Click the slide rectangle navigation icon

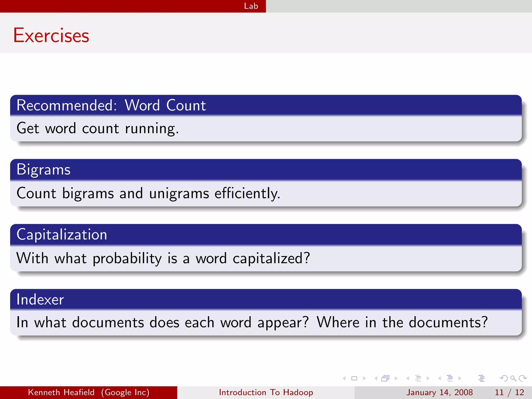[354, 378]
